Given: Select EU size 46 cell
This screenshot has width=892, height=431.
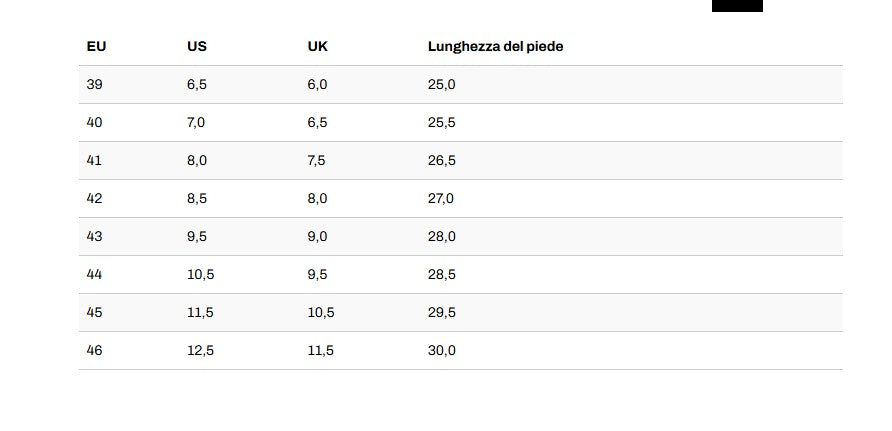Looking at the screenshot, I should click(94, 351).
